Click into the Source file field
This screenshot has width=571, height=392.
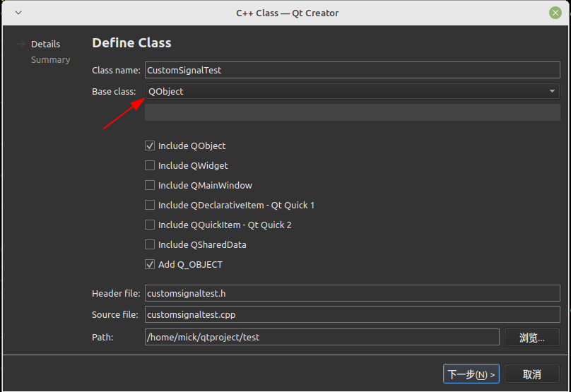352,314
